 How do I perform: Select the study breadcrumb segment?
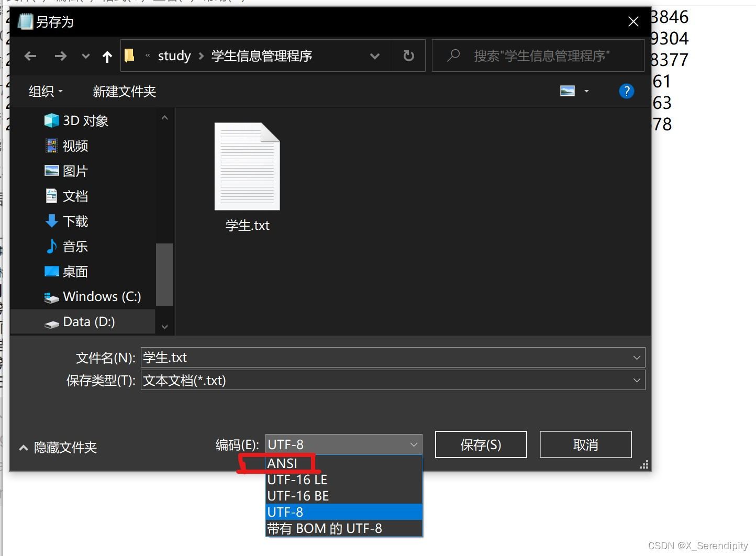(174, 56)
